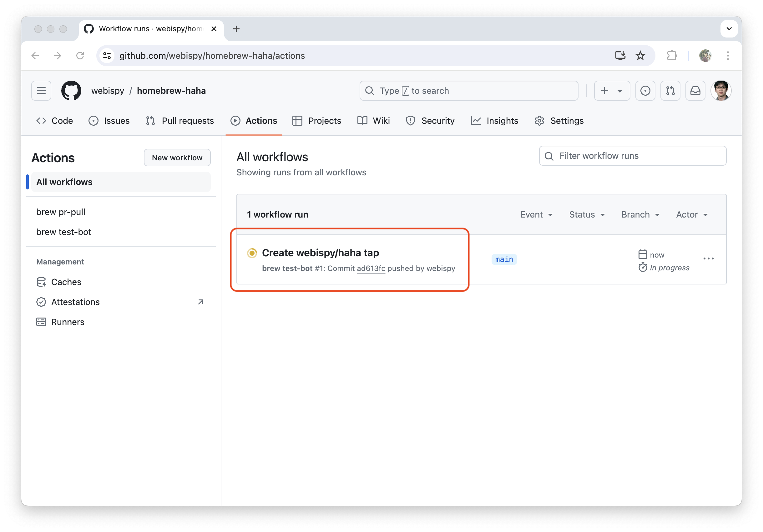Bookmark this page with star icon

click(640, 55)
